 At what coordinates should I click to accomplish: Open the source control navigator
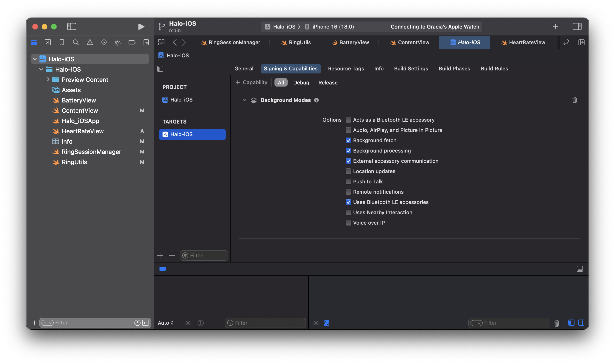(x=48, y=42)
